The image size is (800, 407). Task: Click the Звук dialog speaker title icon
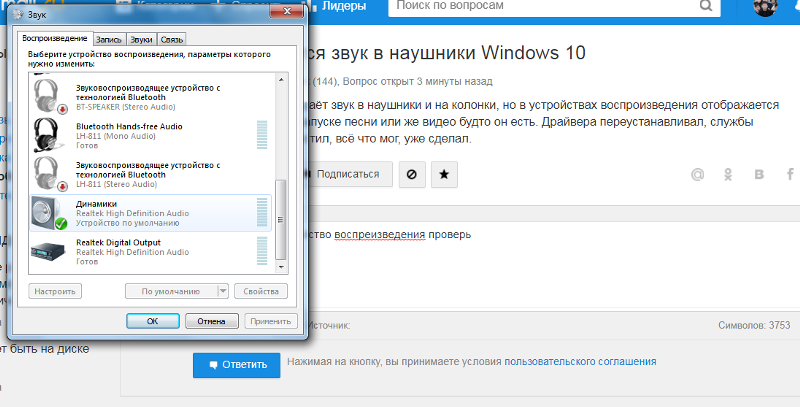17,14
